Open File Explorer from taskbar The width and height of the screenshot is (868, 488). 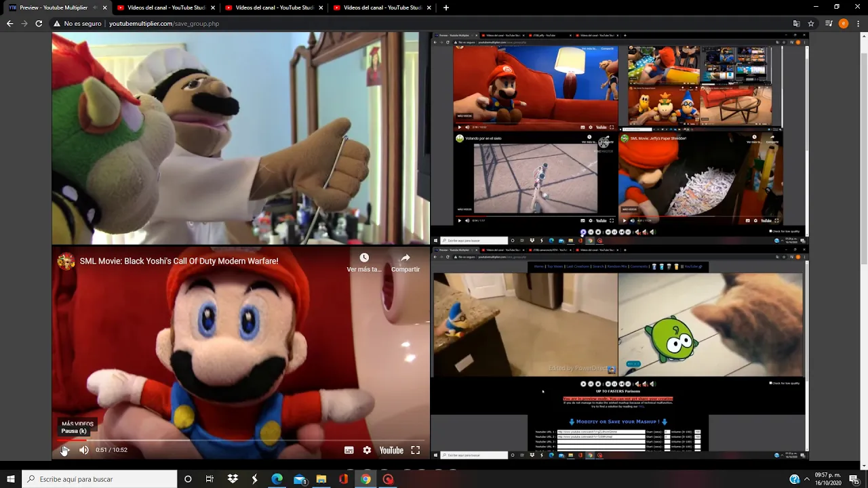[321, 479]
